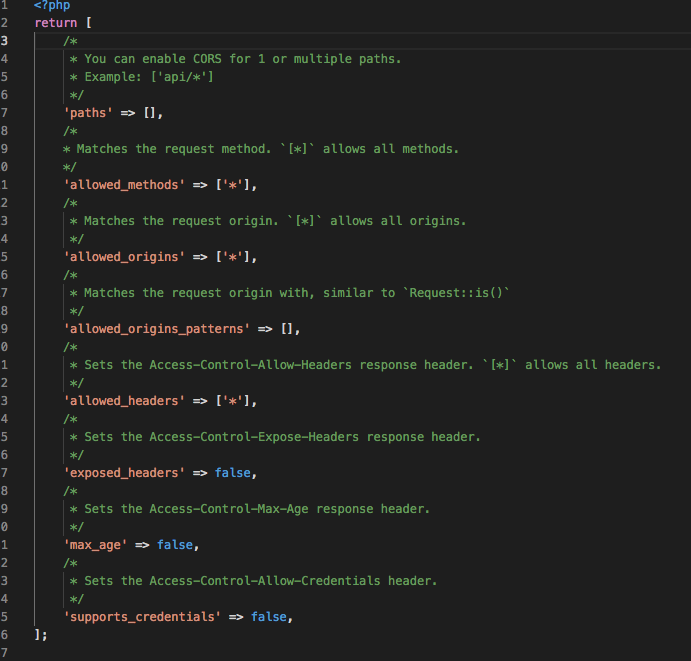This screenshot has width=691, height=661.
Task: Click the comment 'Matches the request origin. `[*]` allows all origins.'
Action: click(x=275, y=221)
